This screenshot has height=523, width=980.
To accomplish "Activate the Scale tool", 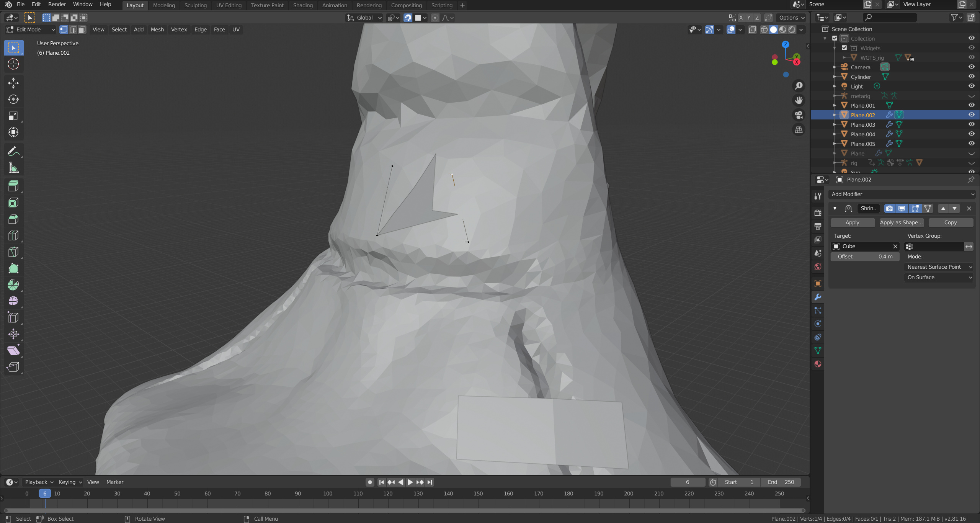I will pos(13,116).
